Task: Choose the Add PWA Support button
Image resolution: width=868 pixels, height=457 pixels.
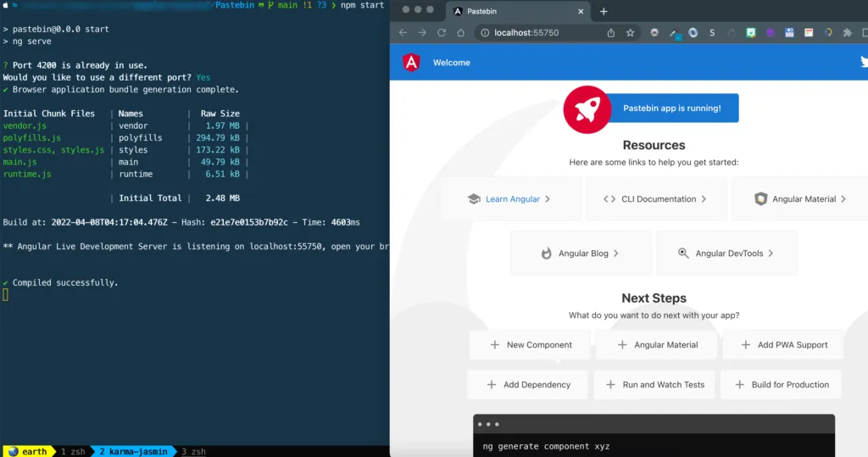Action: [x=783, y=345]
